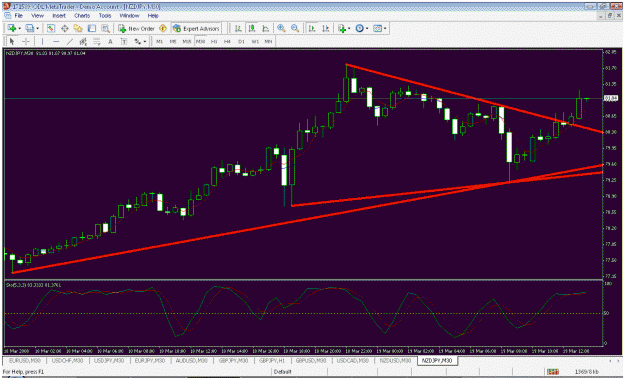The image size is (625, 378).
Task: Activate the standard Cursor arrow mode
Action: coord(12,41)
